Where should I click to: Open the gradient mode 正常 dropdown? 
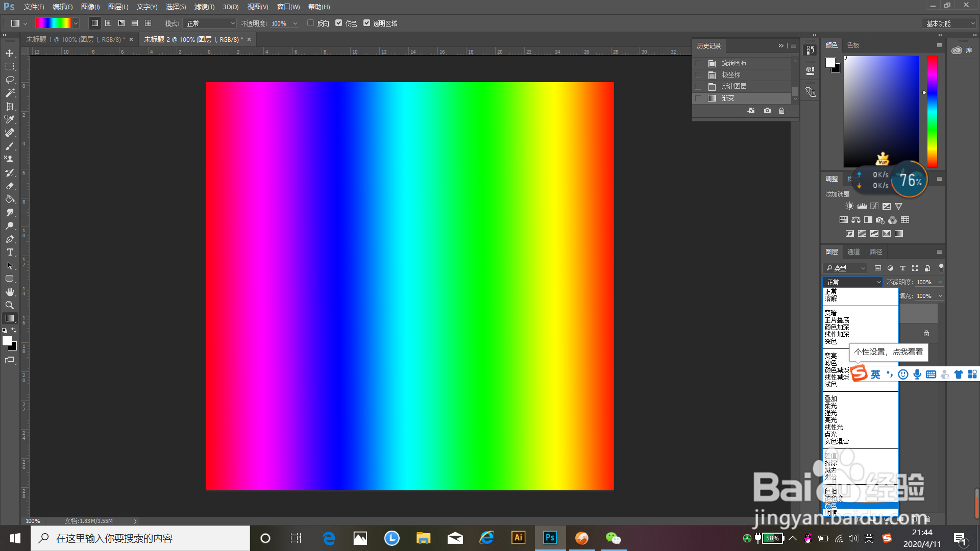click(210, 23)
